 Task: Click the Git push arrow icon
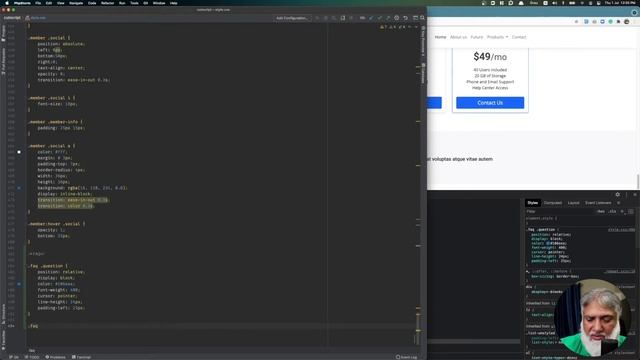click(388, 18)
